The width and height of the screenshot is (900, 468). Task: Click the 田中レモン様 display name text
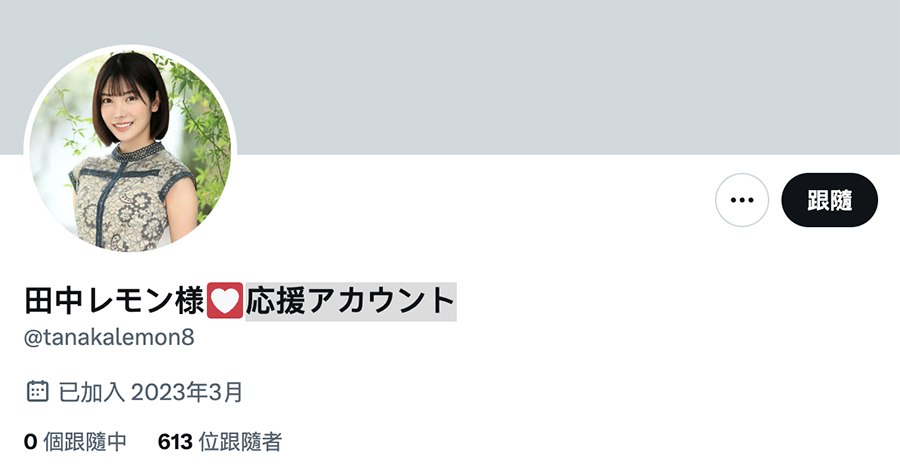[115, 301]
